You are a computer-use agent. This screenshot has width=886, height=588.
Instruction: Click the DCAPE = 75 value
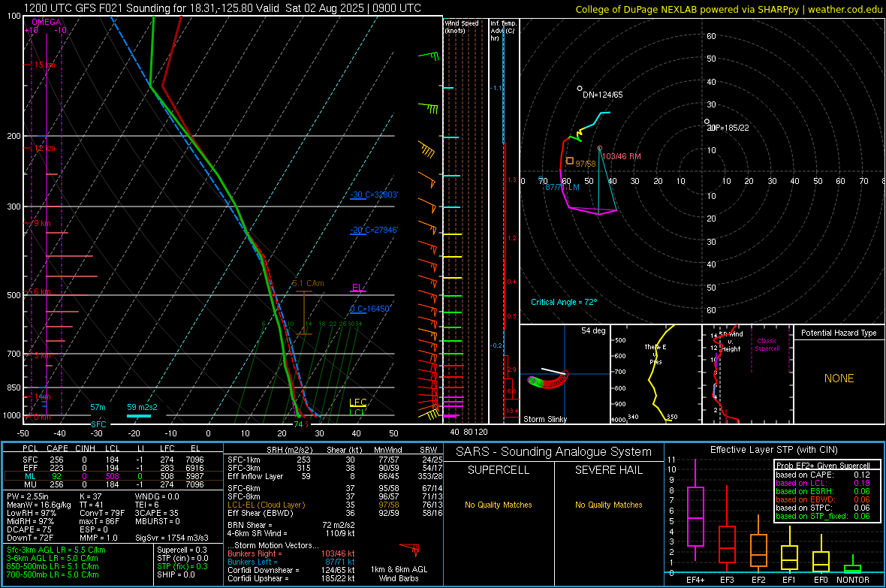click(x=29, y=529)
